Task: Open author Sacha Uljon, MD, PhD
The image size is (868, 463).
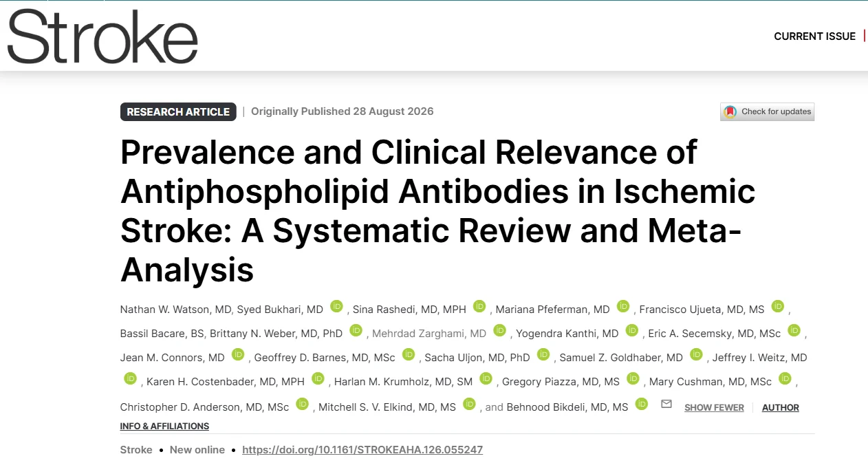Action: pos(477,358)
